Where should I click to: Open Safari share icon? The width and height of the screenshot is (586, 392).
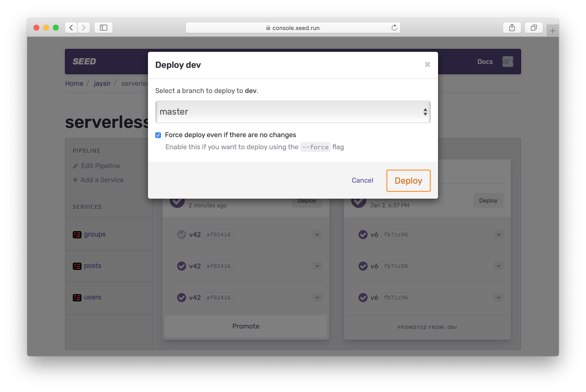coord(512,28)
